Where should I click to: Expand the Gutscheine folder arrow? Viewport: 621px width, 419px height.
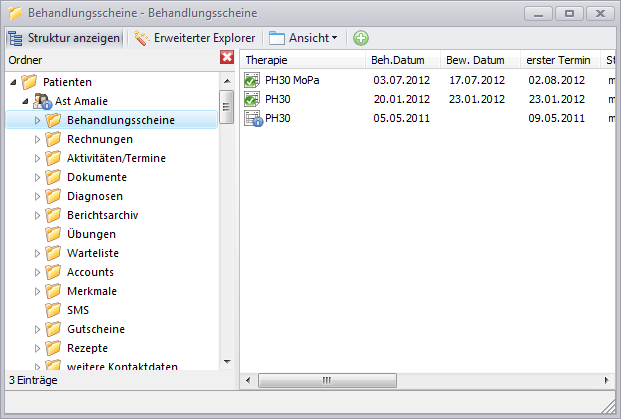(x=37, y=329)
